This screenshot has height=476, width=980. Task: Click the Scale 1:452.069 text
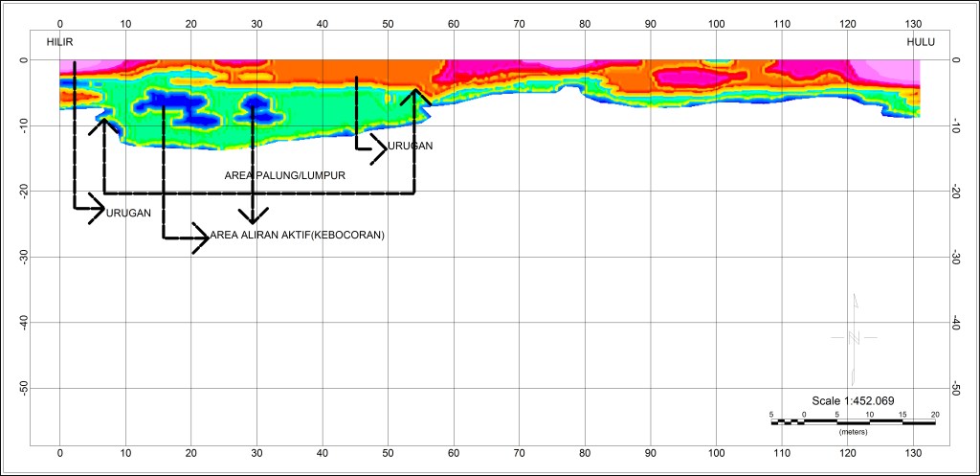pyautogui.click(x=853, y=400)
